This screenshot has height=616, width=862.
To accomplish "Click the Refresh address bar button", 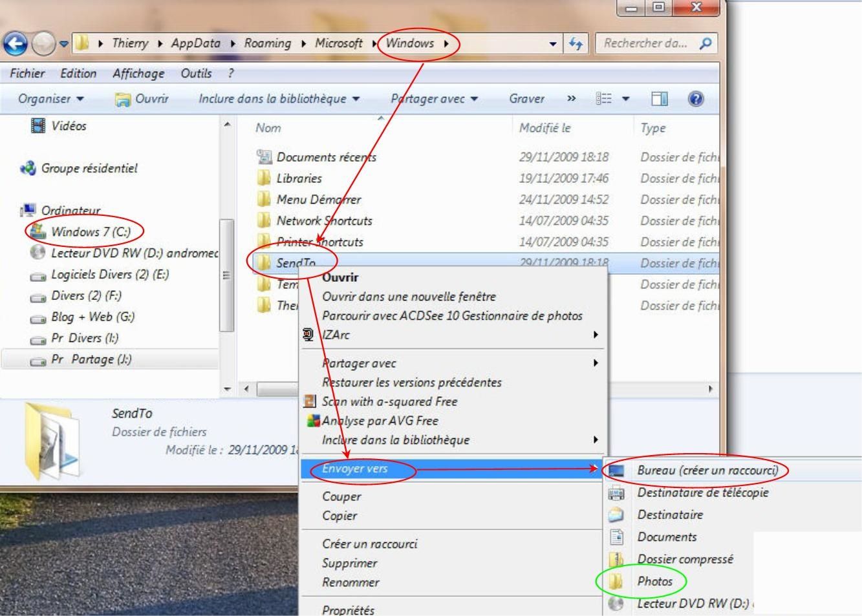I will 575,43.
